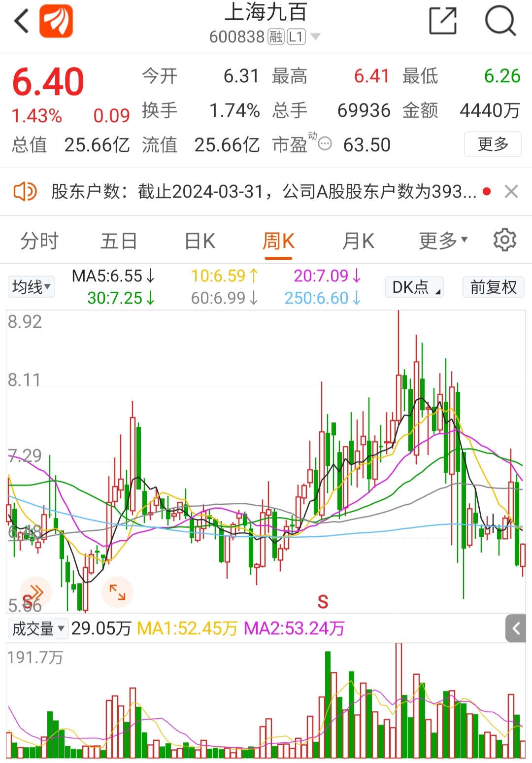Toggle the DK点 indicator button
The image size is (532, 763).
pos(414,287)
